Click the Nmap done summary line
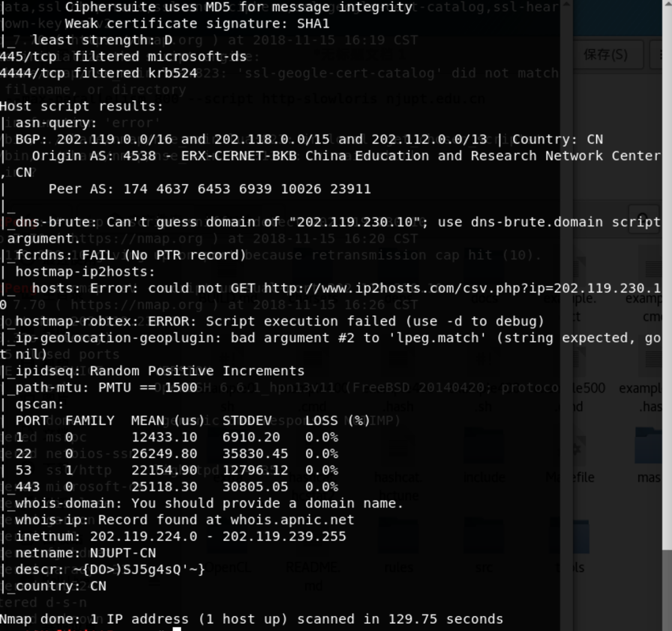This screenshot has height=631, width=672. pos(251,619)
